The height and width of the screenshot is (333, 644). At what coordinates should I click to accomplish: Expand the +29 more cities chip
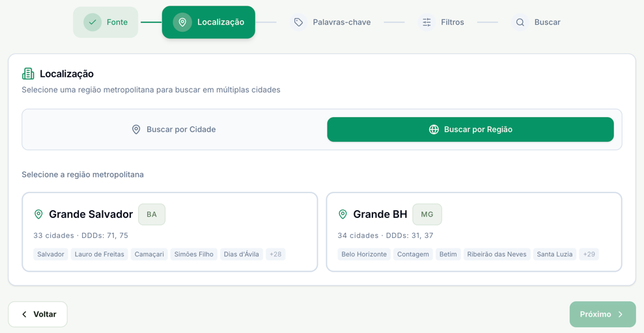click(x=589, y=254)
